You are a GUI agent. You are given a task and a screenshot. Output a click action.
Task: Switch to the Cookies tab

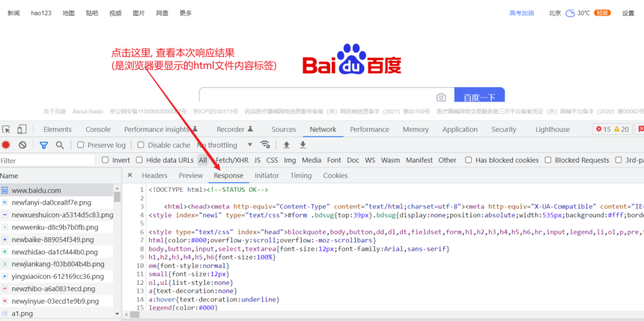[x=335, y=175]
